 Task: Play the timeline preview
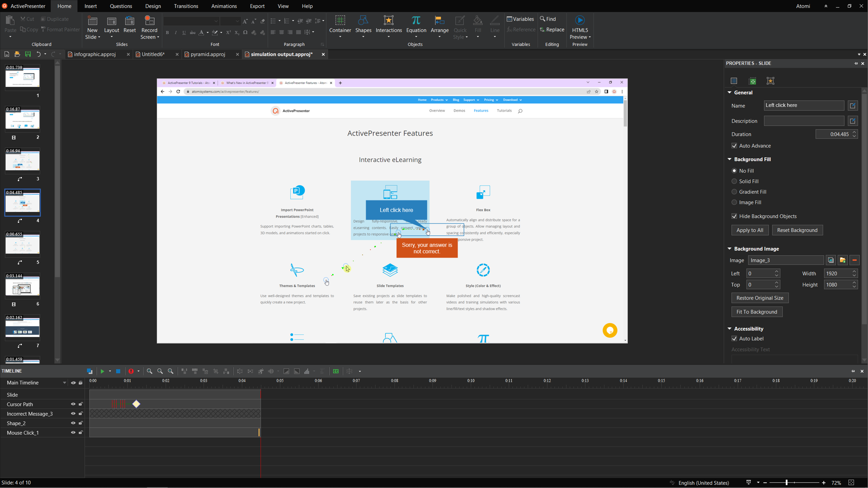click(102, 371)
